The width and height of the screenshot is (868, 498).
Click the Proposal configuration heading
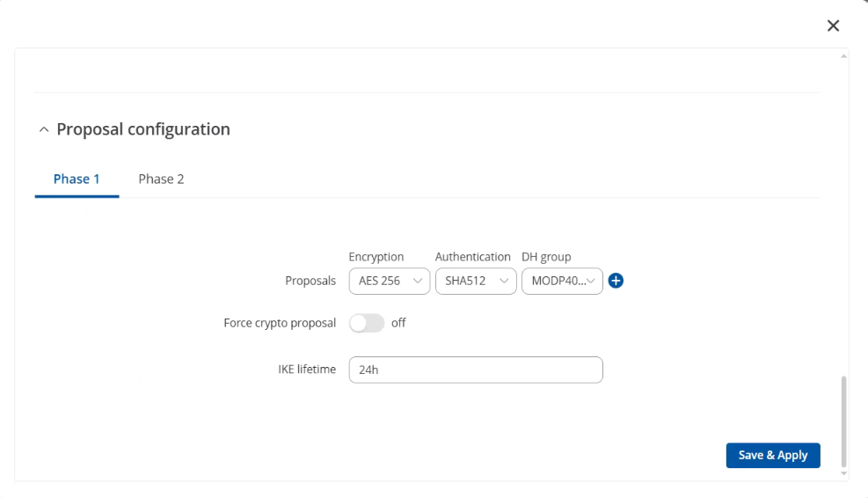(x=143, y=129)
